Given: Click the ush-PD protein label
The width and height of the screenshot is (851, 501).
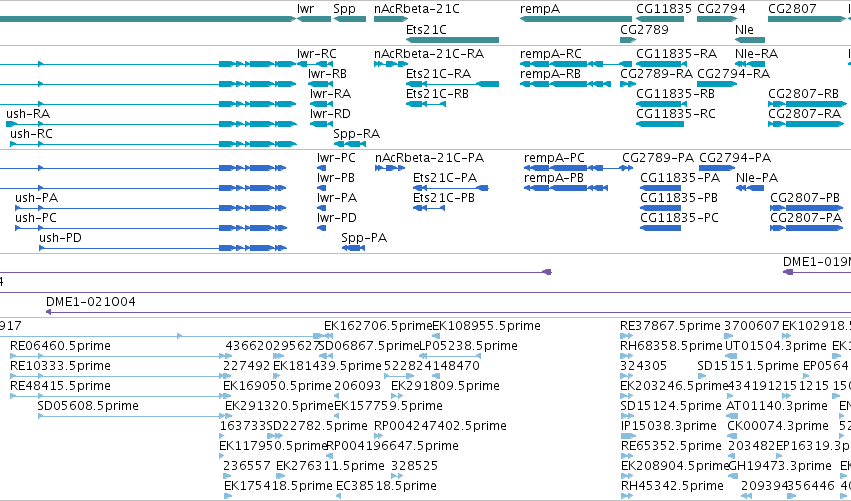Looking at the screenshot, I should click(x=60, y=238).
